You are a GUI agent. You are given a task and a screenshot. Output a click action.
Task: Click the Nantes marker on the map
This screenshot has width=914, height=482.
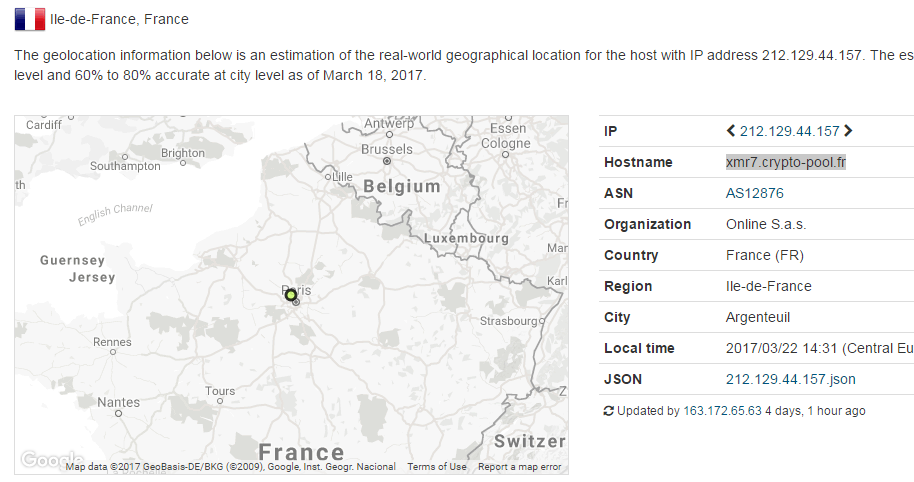(119, 413)
